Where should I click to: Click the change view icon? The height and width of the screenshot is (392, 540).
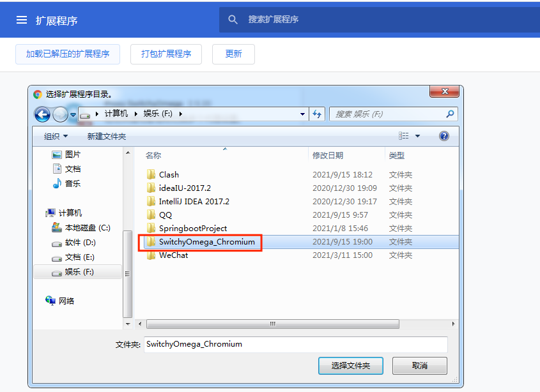pos(404,136)
